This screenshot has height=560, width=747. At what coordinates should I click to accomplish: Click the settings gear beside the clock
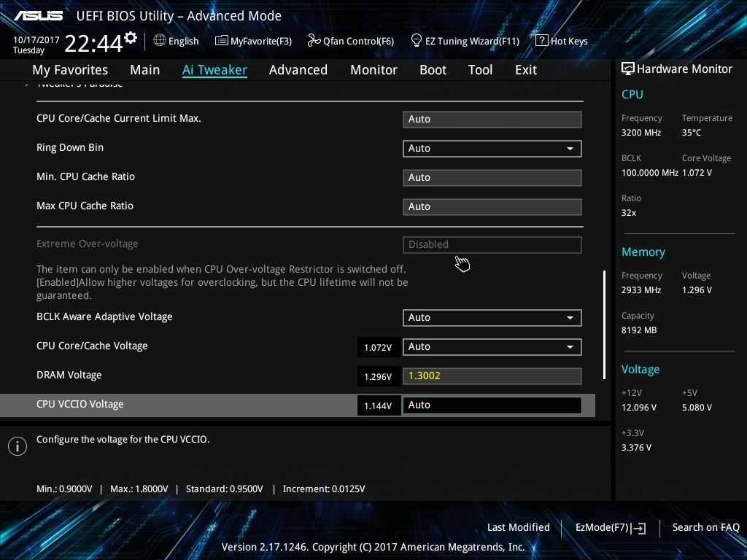click(x=131, y=38)
